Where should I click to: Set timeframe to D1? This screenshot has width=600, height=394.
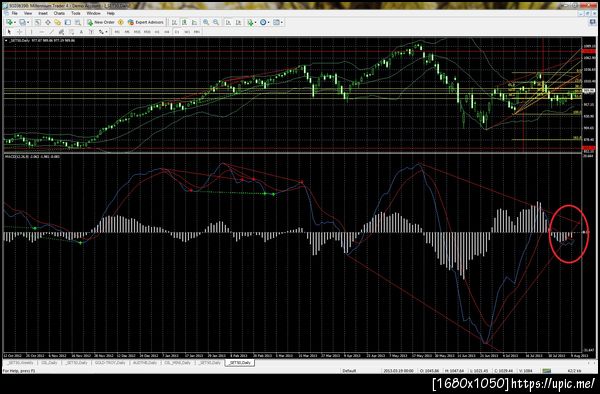coord(177,32)
